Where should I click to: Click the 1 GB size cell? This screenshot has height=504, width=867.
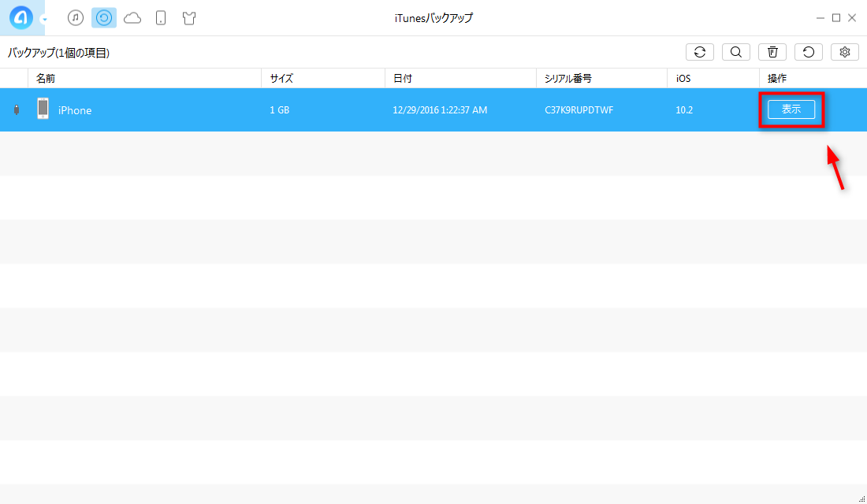[x=279, y=110]
